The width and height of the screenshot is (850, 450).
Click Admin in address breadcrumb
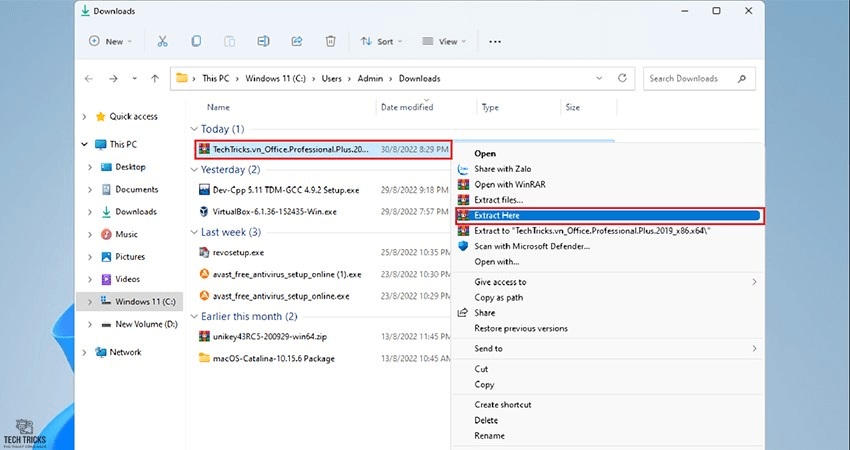point(370,79)
